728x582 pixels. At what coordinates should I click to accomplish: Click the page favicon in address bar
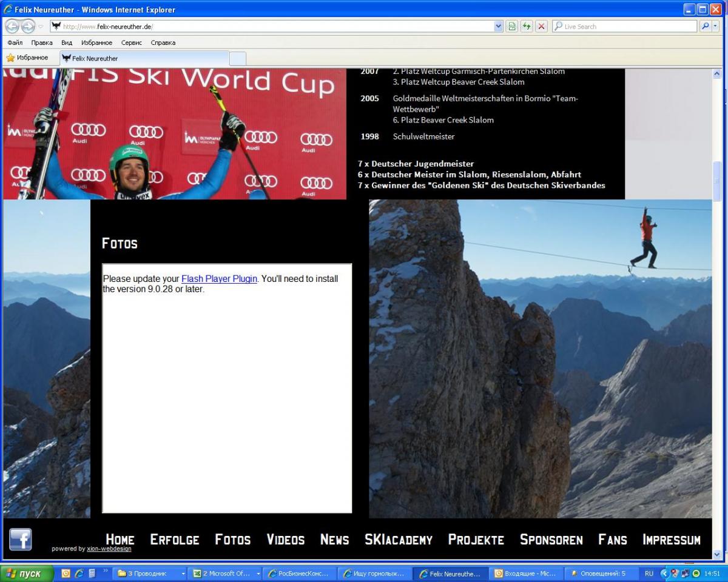tap(56, 26)
